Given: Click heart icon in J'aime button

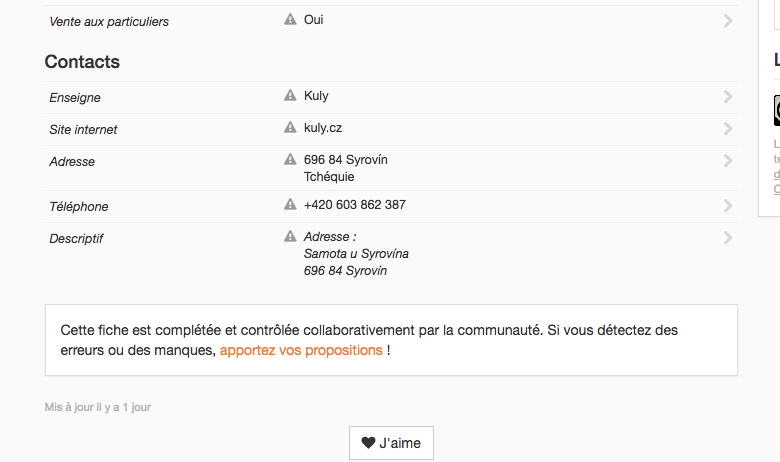Looking at the screenshot, I should tap(368, 443).
